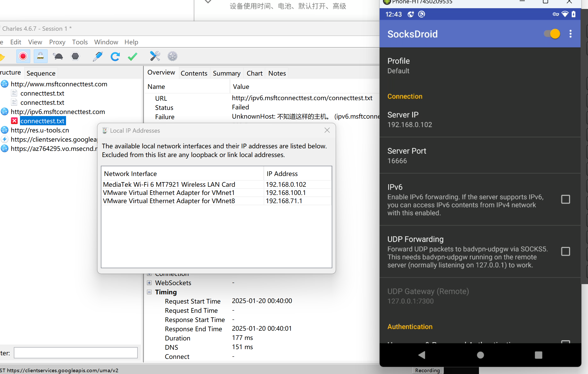Click the red Record button in Charles toolbar

(23, 56)
